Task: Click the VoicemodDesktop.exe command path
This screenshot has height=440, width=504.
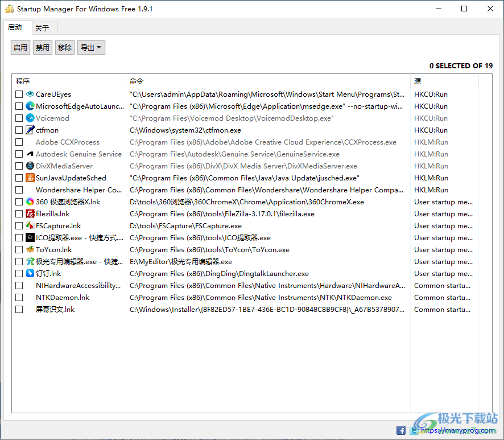Action: click(232, 118)
